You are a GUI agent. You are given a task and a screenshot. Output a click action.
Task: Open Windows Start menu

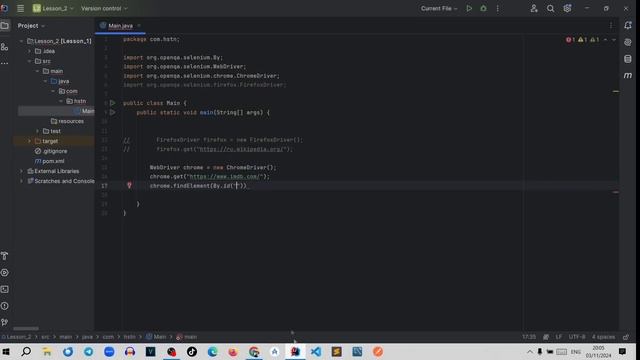pyautogui.click(x=6, y=351)
